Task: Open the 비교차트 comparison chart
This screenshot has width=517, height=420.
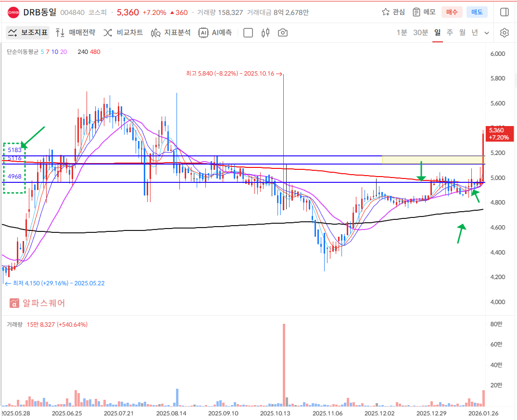Action: pos(123,33)
